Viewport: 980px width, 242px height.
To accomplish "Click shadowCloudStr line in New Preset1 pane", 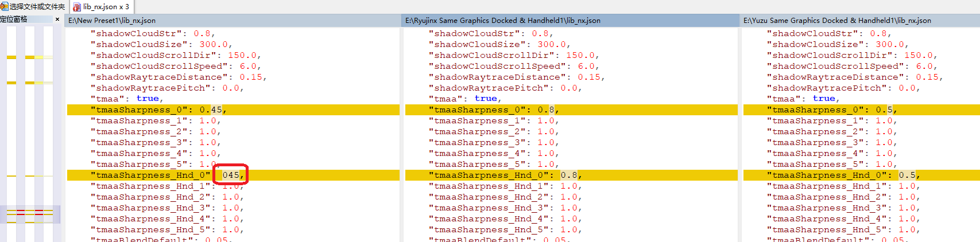I will (153, 33).
